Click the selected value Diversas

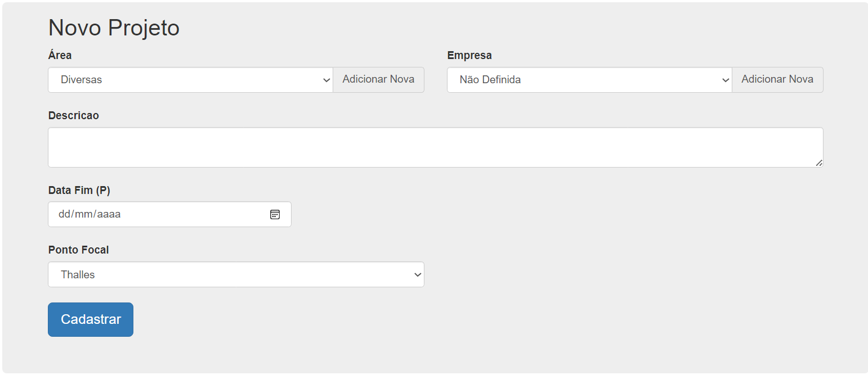point(82,80)
